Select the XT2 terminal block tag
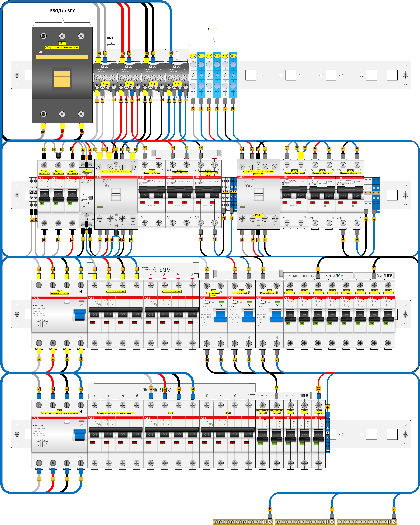Viewport: 420px width, 525px height. pos(129,84)
